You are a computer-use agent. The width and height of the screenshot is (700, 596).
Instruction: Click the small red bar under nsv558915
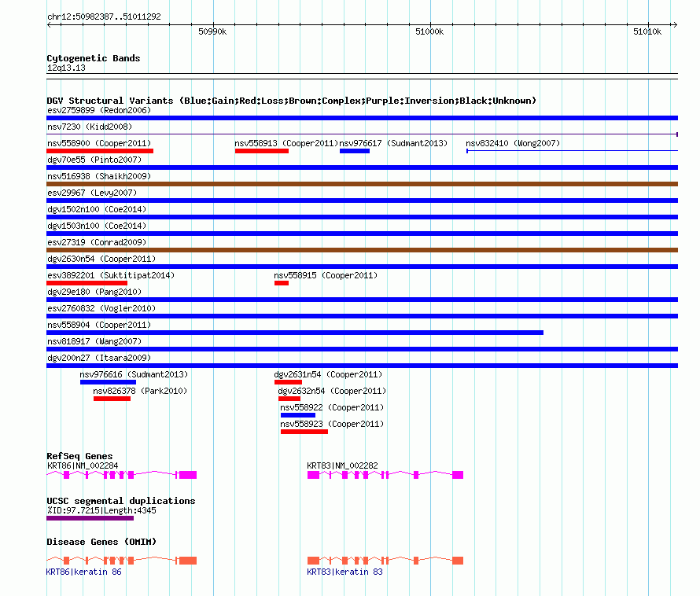point(282,283)
